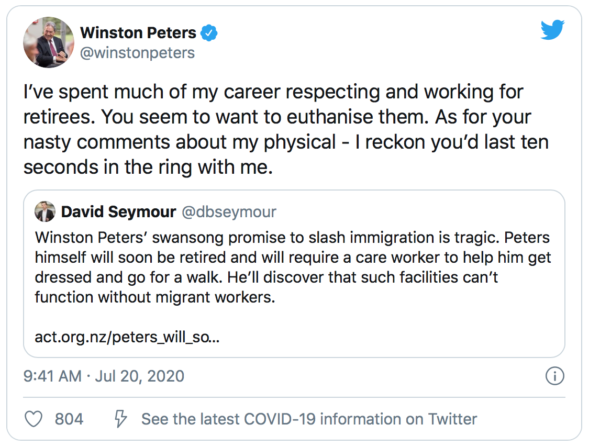
Task: Open the tweet info icon
Action: 555,377
